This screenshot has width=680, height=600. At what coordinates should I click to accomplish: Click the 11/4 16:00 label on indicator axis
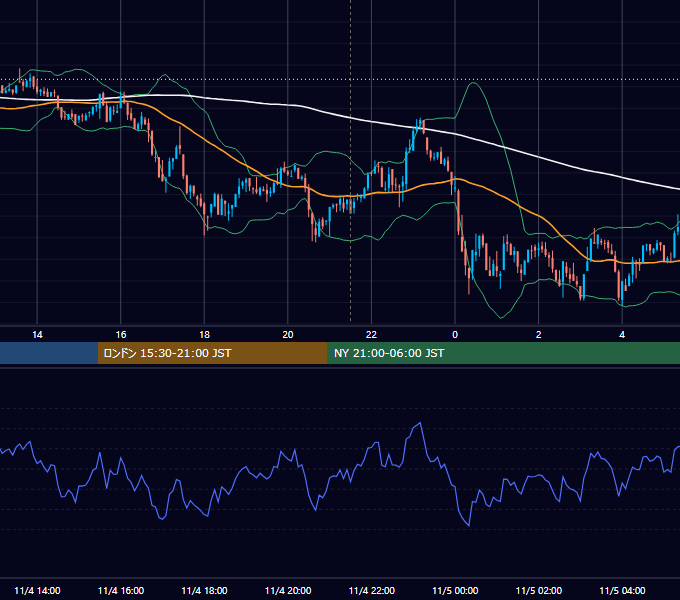[x=121, y=590]
